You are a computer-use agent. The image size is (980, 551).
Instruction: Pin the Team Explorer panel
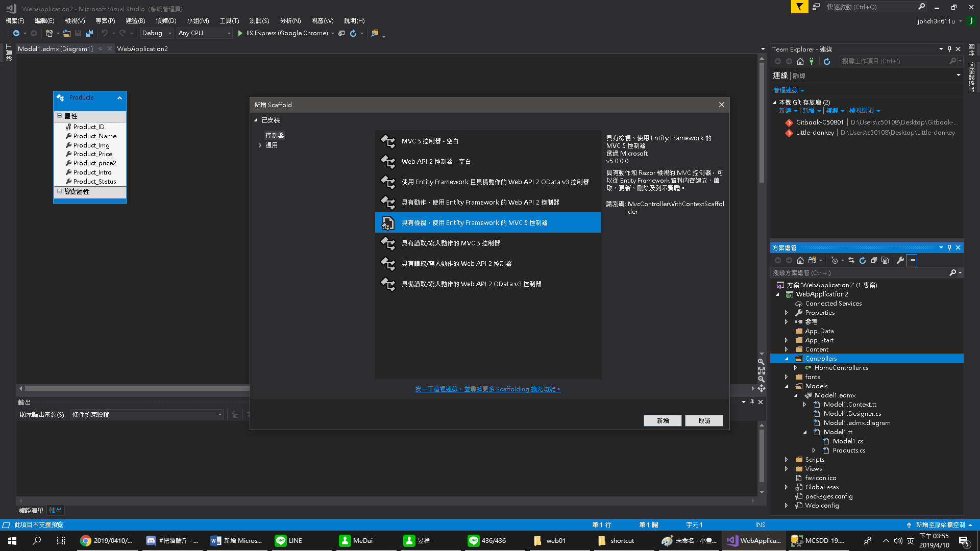tap(949, 49)
